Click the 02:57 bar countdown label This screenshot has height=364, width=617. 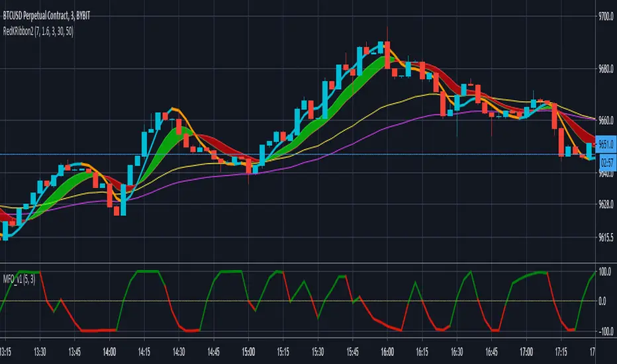coord(607,162)
